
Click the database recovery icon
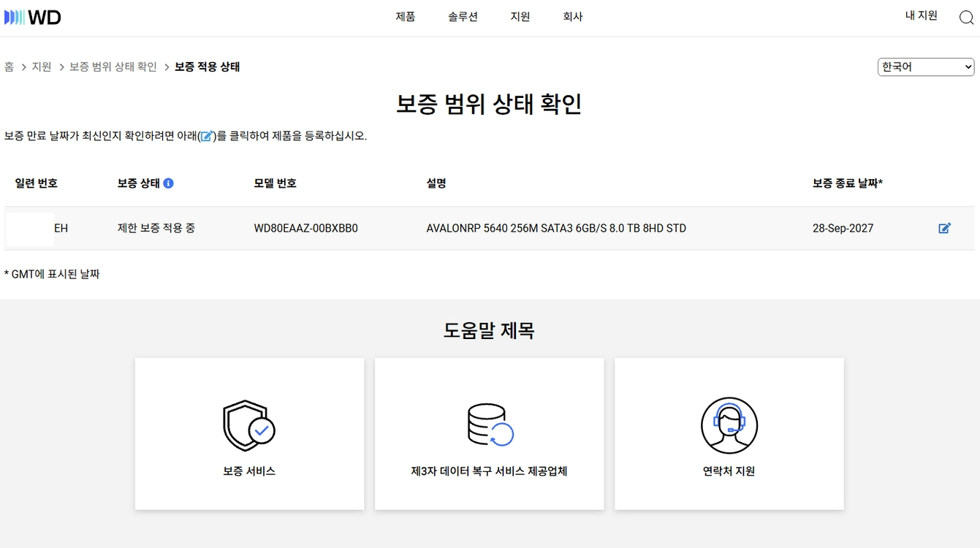(x=490, y=425)
